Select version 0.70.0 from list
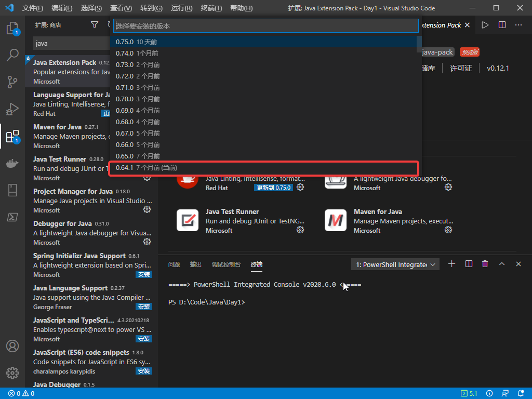 click(x=263, y=99)
